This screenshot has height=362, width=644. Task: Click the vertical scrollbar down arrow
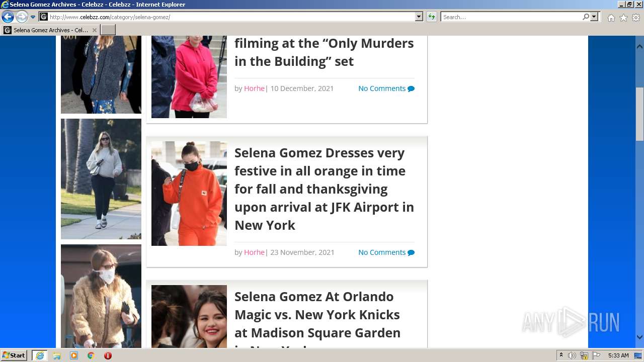coord(639,337)
